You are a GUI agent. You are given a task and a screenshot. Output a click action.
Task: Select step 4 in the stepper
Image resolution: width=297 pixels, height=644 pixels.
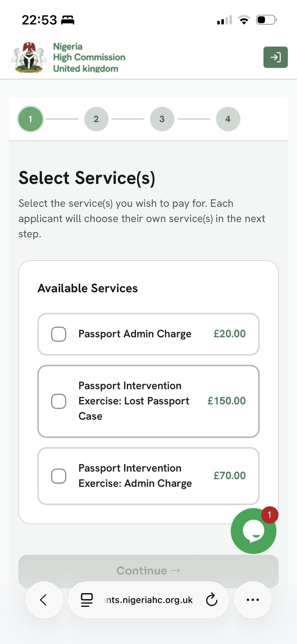[x=228, y=119]
